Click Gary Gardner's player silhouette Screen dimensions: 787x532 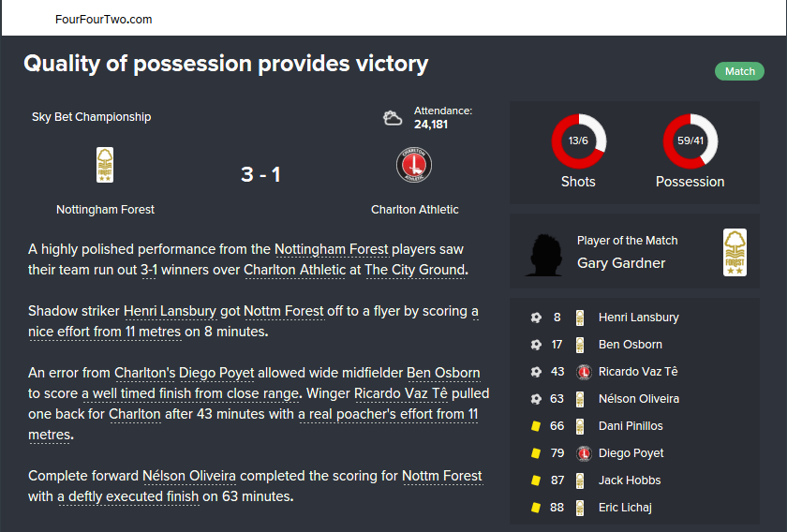click(x=546, y=253)
